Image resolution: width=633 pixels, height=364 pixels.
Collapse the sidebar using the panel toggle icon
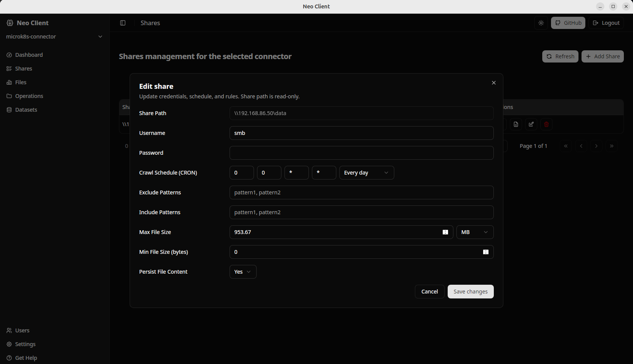coord(123,23)
